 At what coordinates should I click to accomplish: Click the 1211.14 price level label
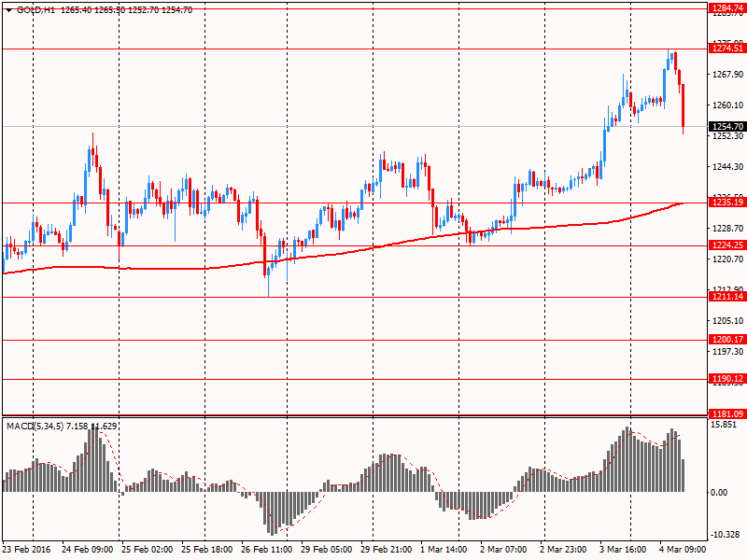[x=726, y=297]
